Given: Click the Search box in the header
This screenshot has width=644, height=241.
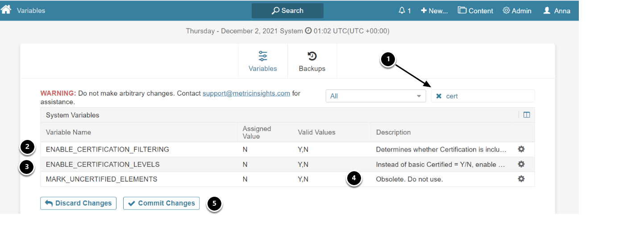Looking at the screenshot, I should (x=287, y=11).
